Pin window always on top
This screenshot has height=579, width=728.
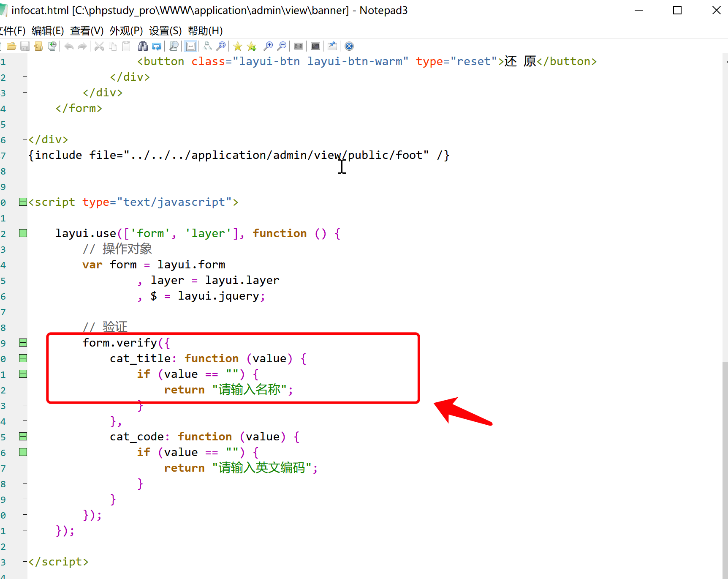pos(332,46)
